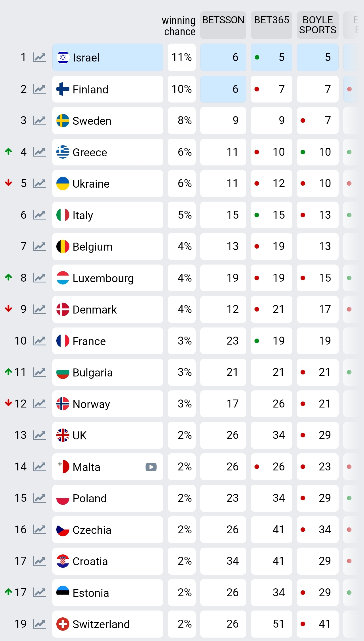Viewport: 364px width, 641px height.
Task: Click the Norway flag icon
Action: [x=62, y=404]
